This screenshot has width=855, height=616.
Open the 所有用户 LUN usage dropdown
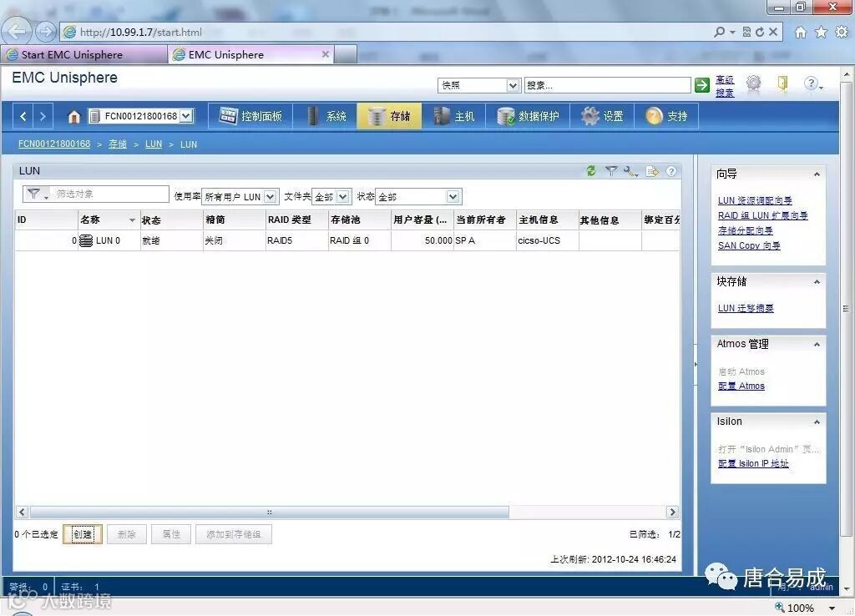(x=270, y=197)
